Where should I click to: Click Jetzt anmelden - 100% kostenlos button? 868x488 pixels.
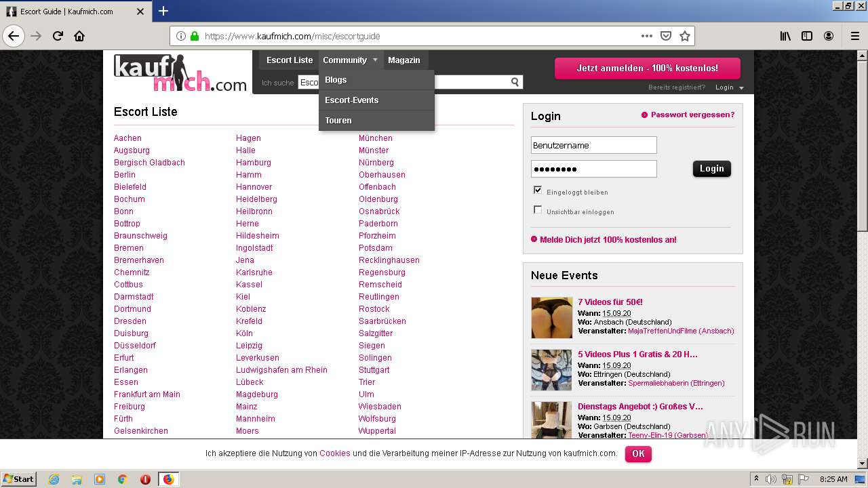[x=648, y=68]
